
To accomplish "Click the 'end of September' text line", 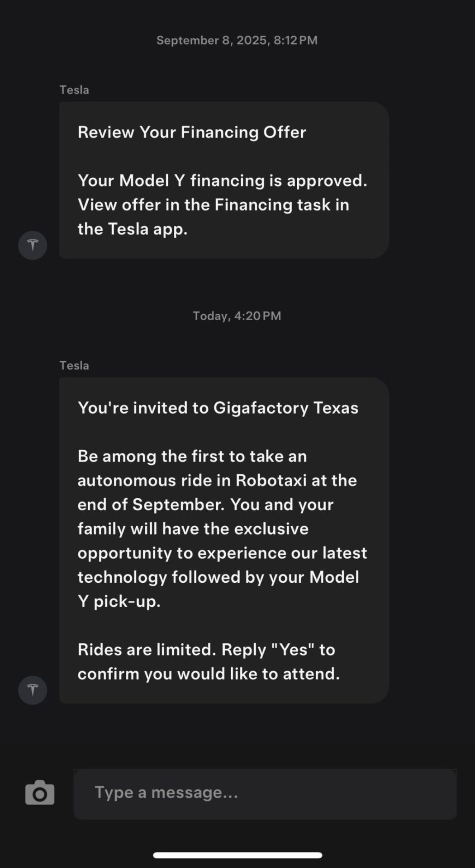I will point(205,505).
